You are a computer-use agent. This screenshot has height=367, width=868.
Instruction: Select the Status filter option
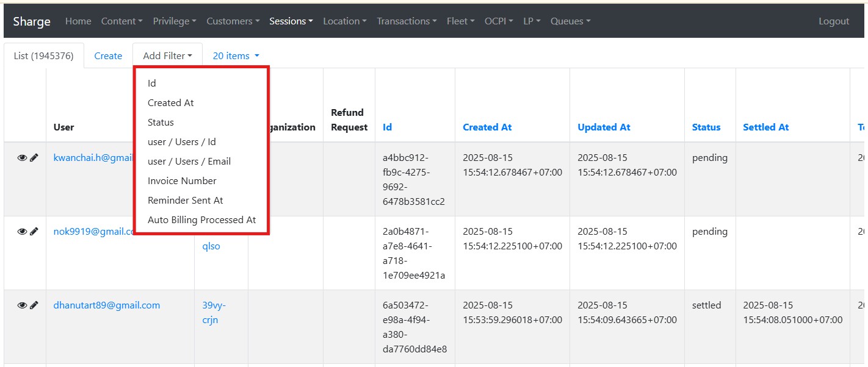[161, 123]
